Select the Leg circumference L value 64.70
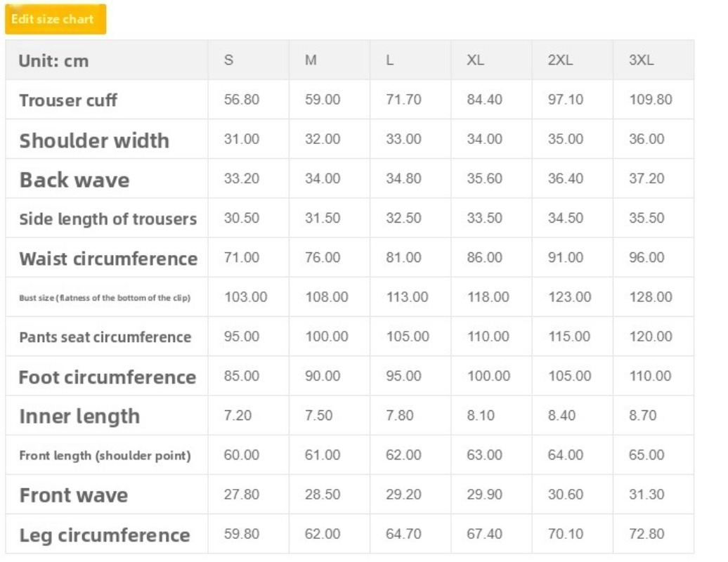Viewport: 728px width, 562px height. [x=403, y=534]
